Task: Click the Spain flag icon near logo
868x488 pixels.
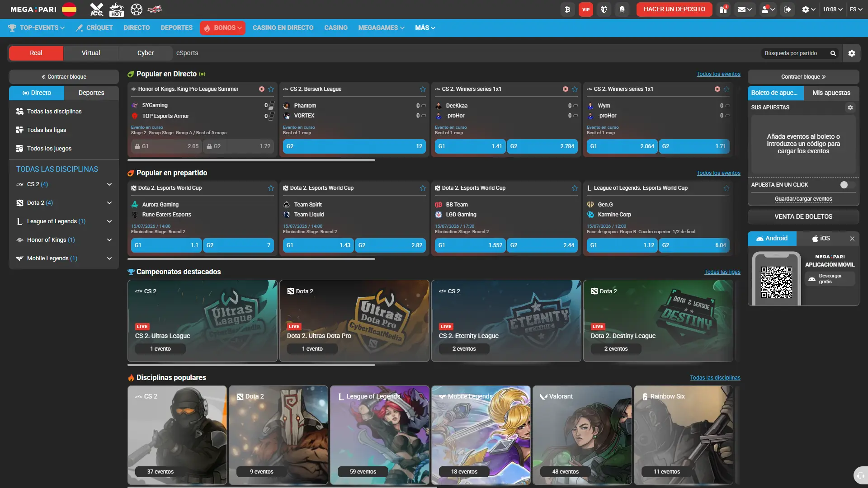Action: [x=69, y=9]
